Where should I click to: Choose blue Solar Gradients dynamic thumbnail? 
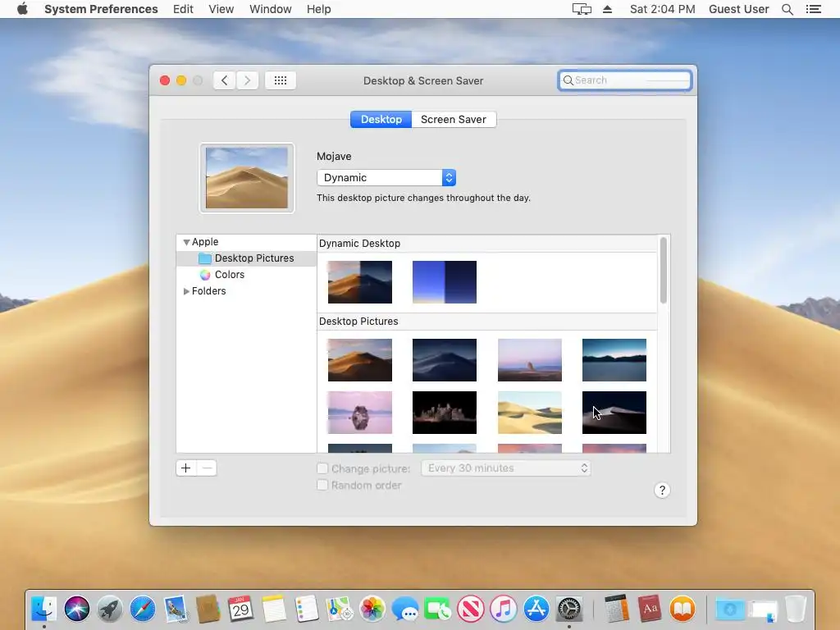[x=445, y=282]
